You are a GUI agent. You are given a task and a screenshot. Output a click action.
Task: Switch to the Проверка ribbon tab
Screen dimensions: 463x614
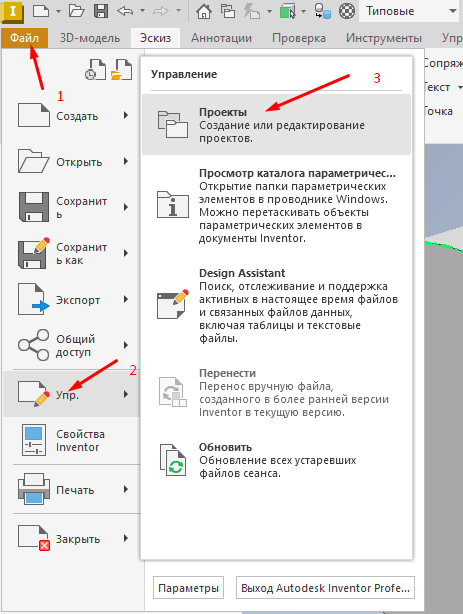coord(299,38)
